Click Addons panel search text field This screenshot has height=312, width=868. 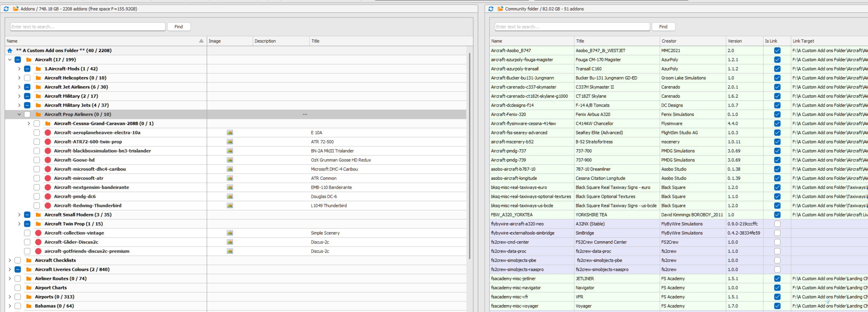coord(88,27)
